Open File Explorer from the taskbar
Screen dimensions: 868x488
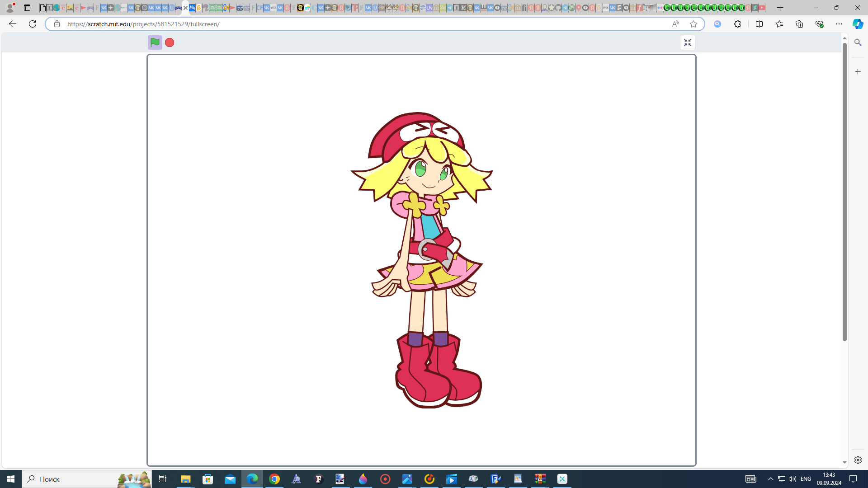click(185, 479)
